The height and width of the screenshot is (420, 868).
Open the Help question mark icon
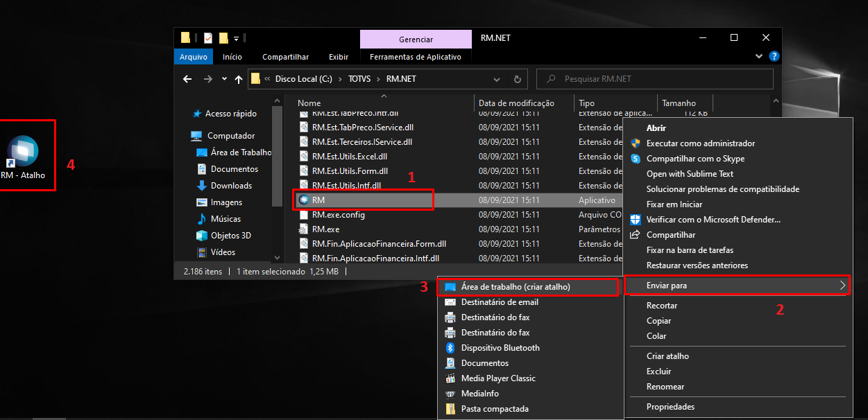(774, 57)
